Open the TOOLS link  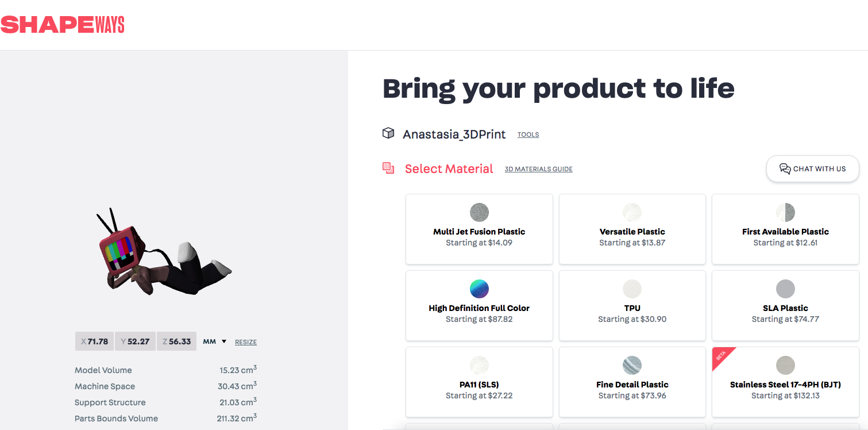click(x=528, y=135)
